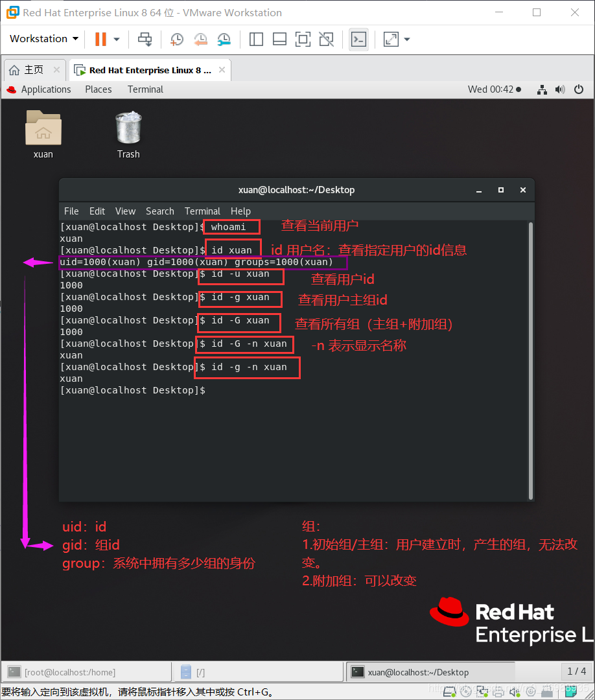The image size is (595, 700).
Task: Click the 'uid=1000(xuan) gid=1000(xuan)' output line
Action: (x=196, y=262)
